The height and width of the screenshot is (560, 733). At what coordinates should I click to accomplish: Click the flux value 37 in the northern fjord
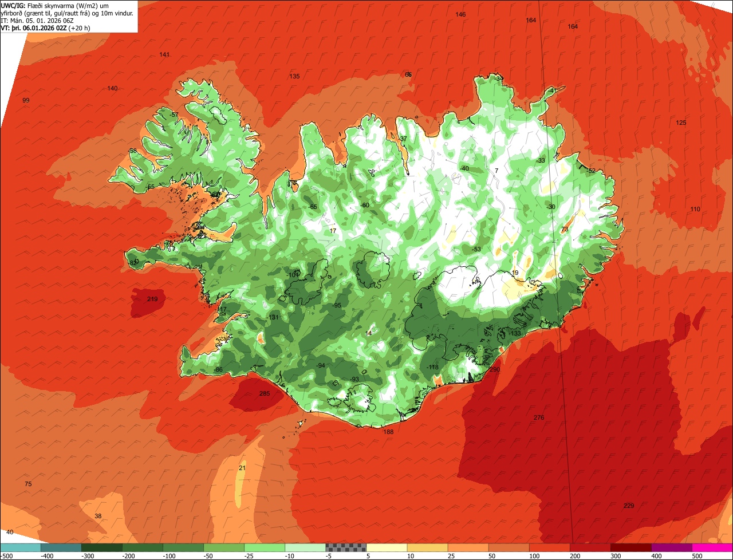pyautogui.click(x=403, y=139)
